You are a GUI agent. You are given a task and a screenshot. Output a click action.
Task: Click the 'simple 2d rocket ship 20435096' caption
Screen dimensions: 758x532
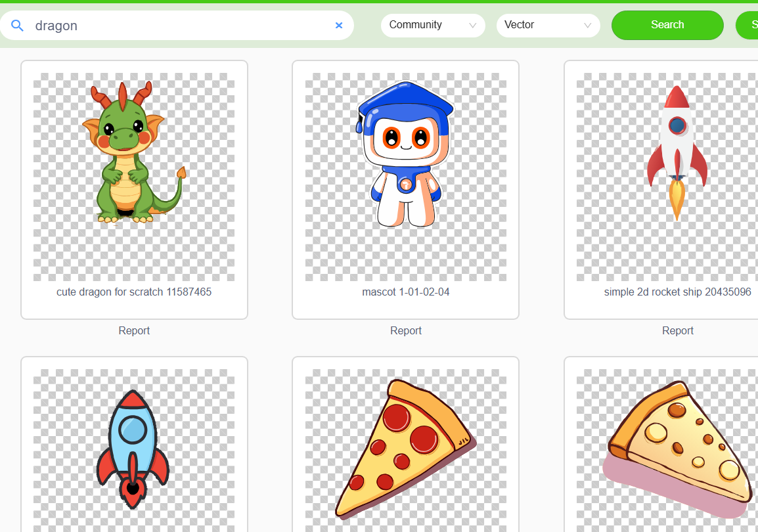[x=677, y=292]
